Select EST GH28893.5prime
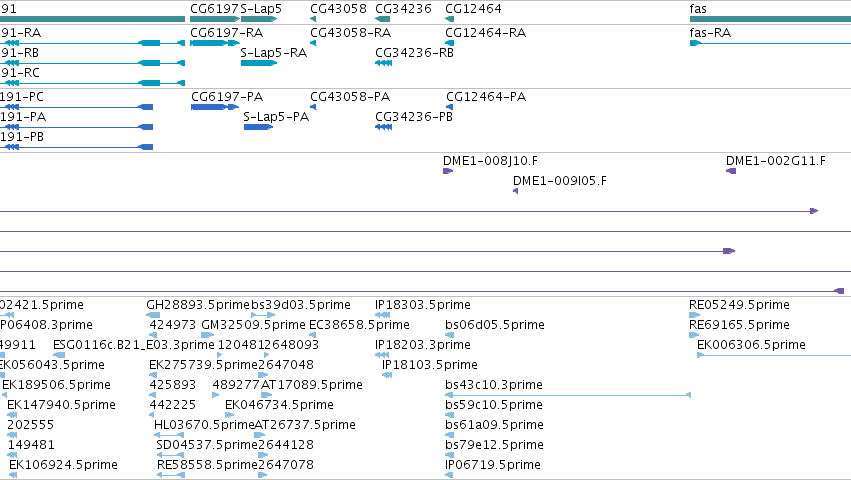851x480 pixels. tap(198, 305)
